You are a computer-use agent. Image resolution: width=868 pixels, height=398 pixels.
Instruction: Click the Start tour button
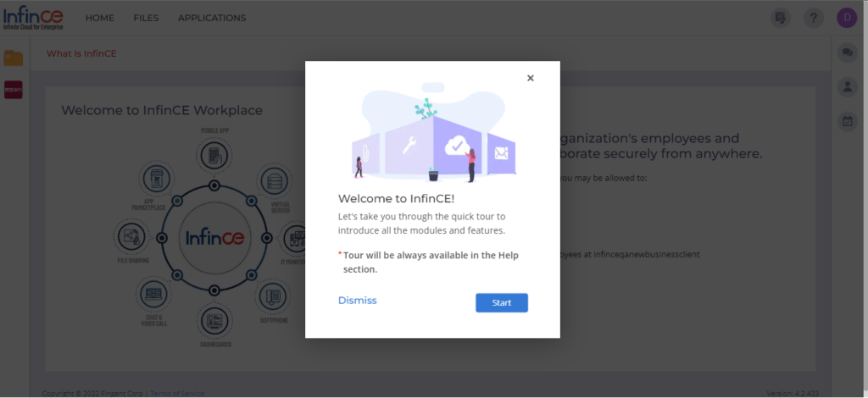point(502,303)
